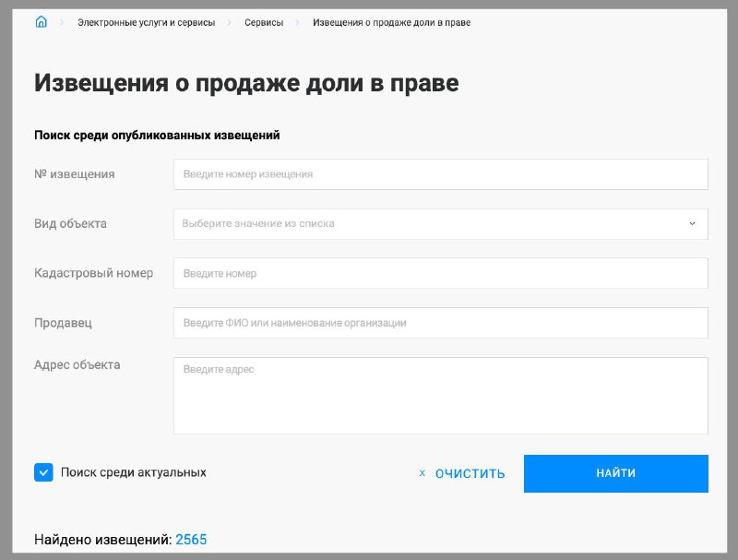Click the 'Кадастровый номер' field label
Screen dimensions: 738x560
(94, 273)
